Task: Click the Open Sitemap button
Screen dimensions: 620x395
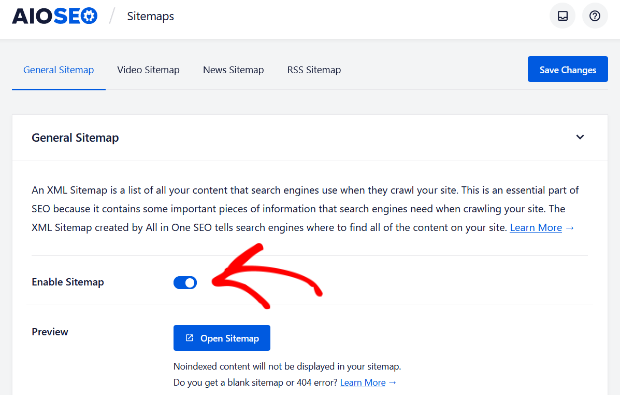Action: coord(221,338)
